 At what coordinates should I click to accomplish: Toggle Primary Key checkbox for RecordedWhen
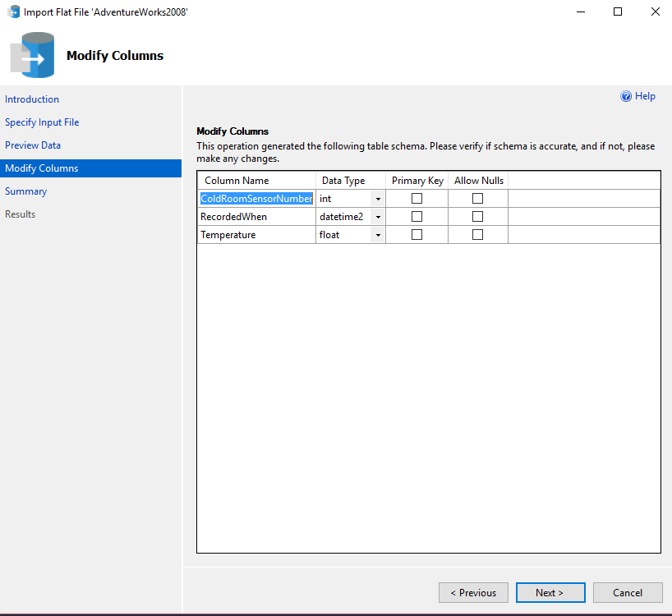pyautogui.click(x=417, y=217)
